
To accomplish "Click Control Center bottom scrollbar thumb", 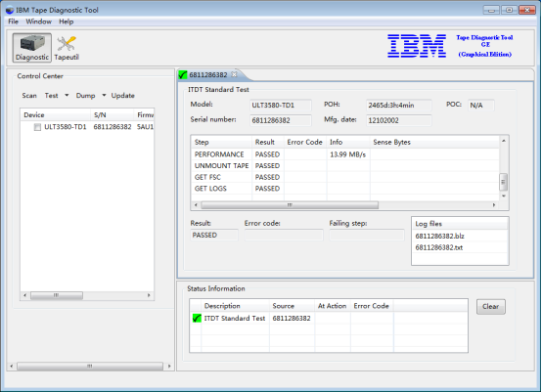I will 90,367.
